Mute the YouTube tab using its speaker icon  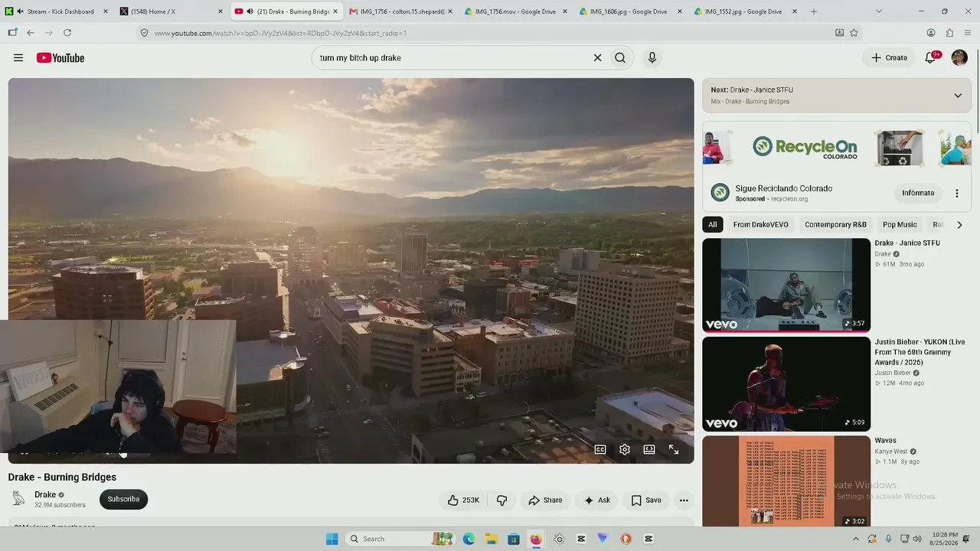pyautogui.click(x=250, y=11)
